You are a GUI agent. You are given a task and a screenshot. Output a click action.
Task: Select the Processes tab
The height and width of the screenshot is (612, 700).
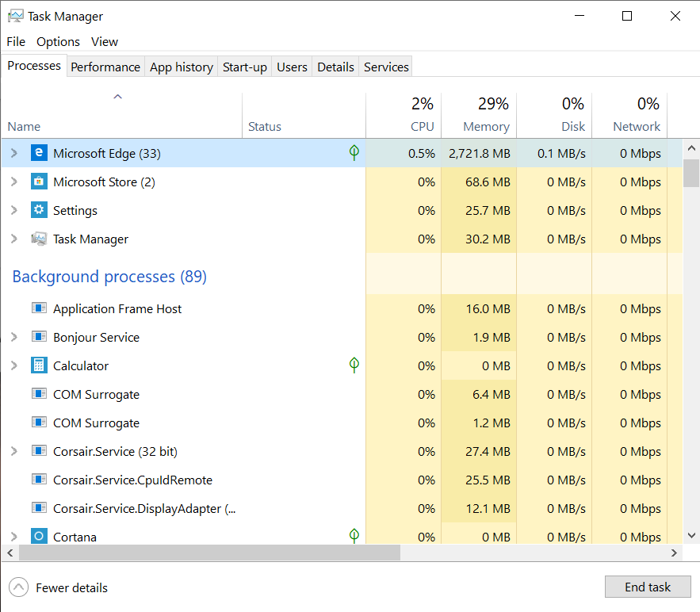(x=34, y=66)
